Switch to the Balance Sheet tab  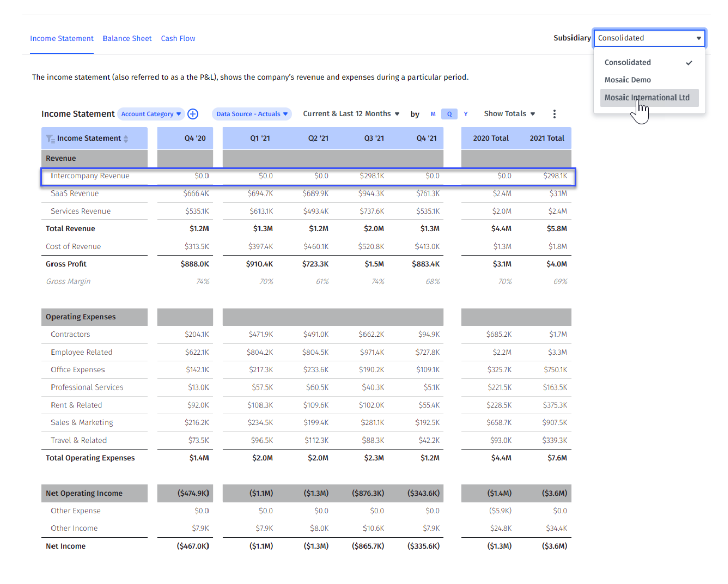(x=127, y=38)
